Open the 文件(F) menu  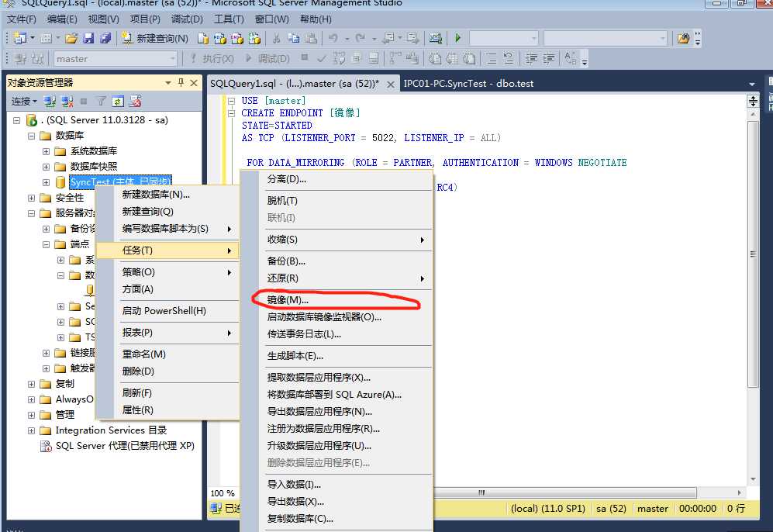tap(22, 19)
